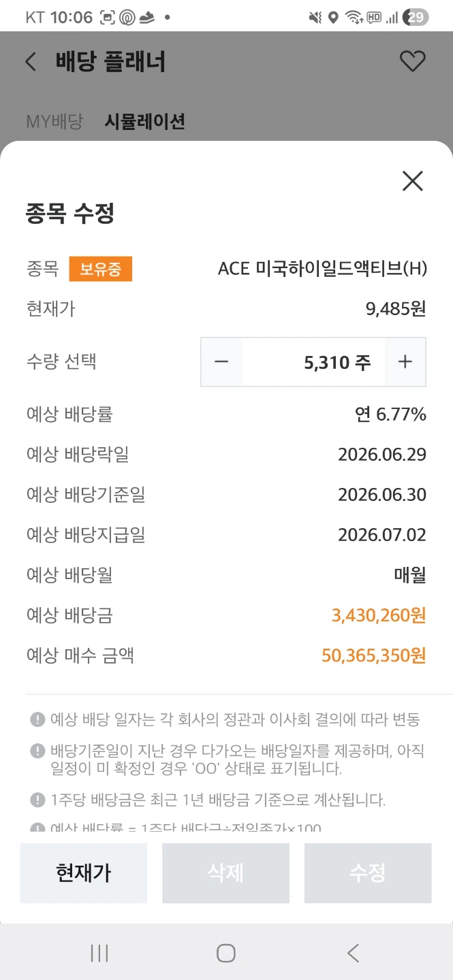
Task: Tap the info icon beside 배당기준일 notice
Action: point(37,751)
